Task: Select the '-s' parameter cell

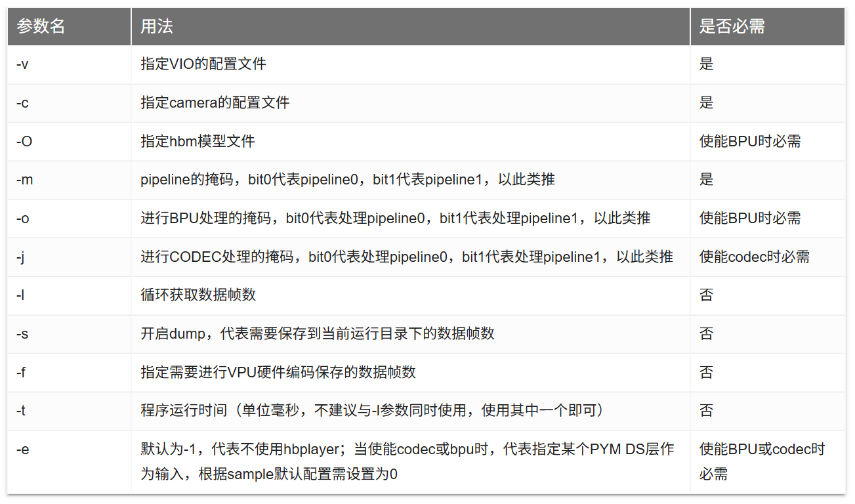Action: pos(69,334)
